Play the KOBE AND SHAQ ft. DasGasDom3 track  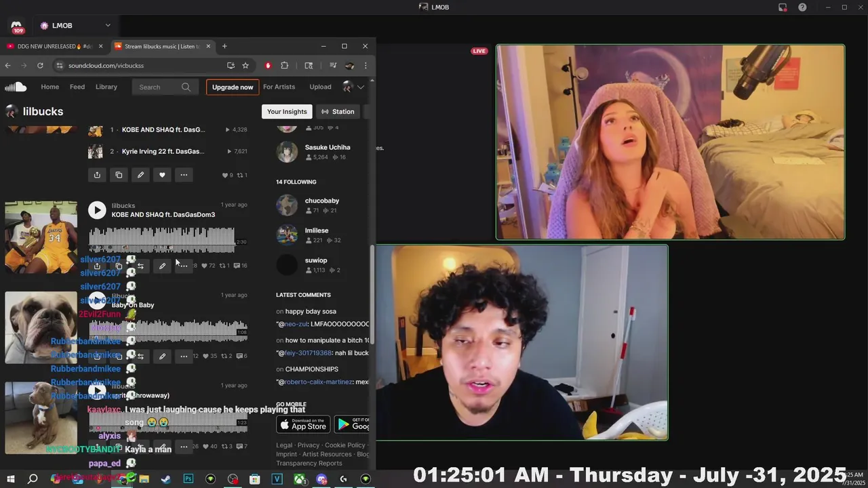click(97, 210)
